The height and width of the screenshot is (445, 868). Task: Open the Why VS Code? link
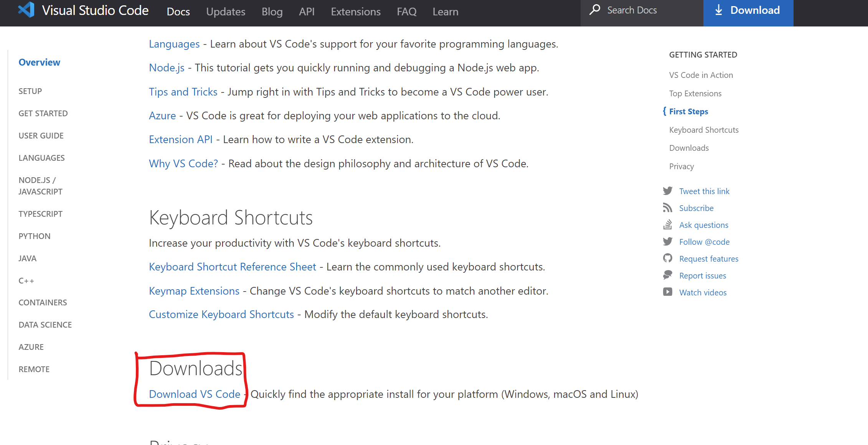click(x=183, y=164)
